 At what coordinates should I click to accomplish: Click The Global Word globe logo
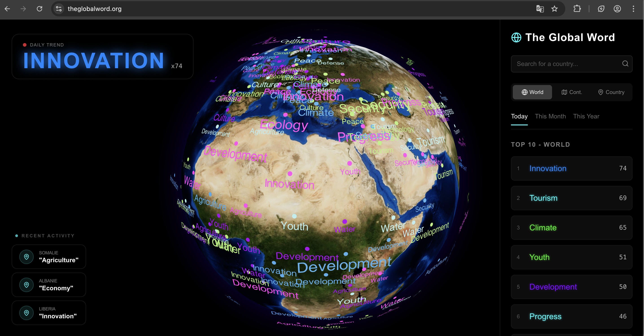(517, 37)
